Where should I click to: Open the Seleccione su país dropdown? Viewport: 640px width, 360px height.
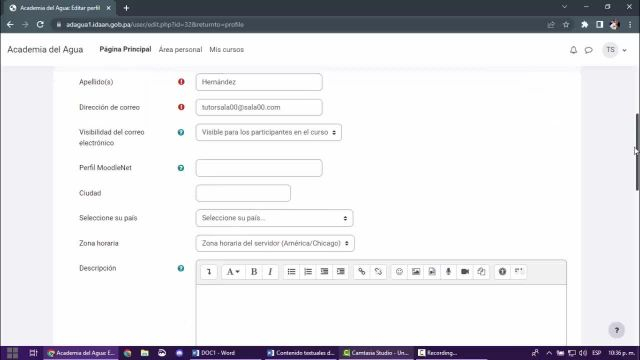[274, 218]
